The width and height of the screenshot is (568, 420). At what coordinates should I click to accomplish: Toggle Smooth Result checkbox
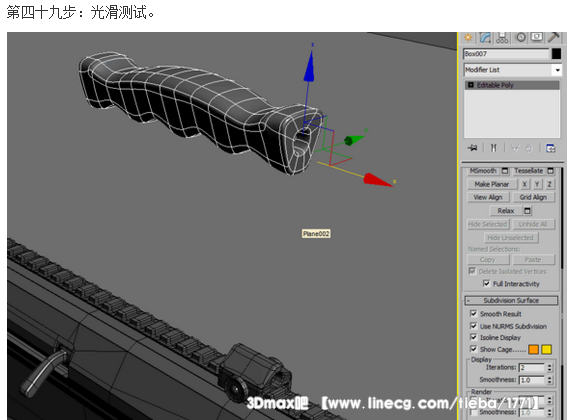(473, 313)
